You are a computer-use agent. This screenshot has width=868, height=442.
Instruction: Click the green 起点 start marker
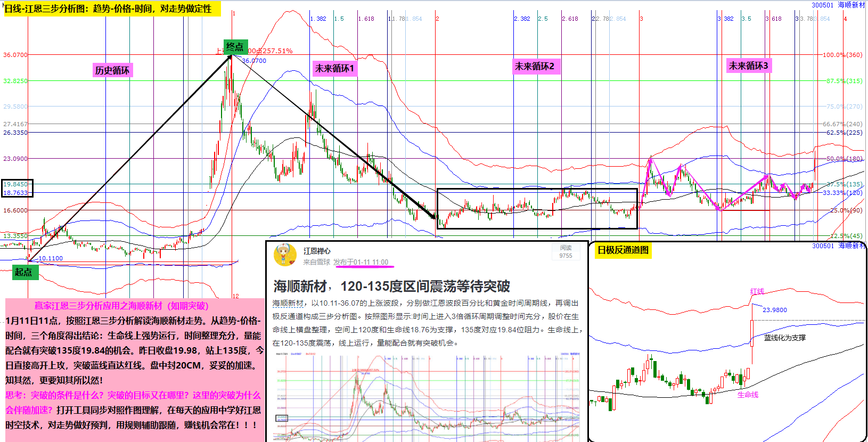point(23,272)
